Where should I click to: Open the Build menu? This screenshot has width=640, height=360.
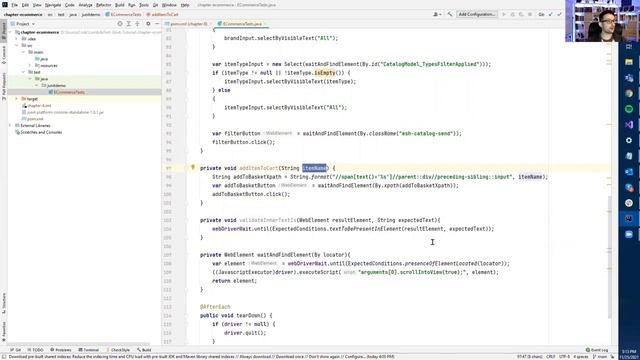pyautogui.click(x=120, y=5)
